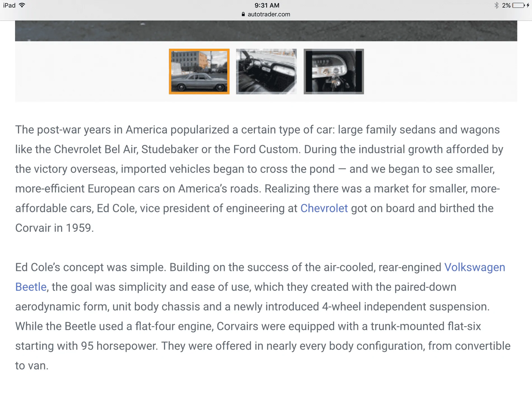Click the Ed Cole's concept paragraph
This screenshot has width=532, height=399.
coord(263,316)
